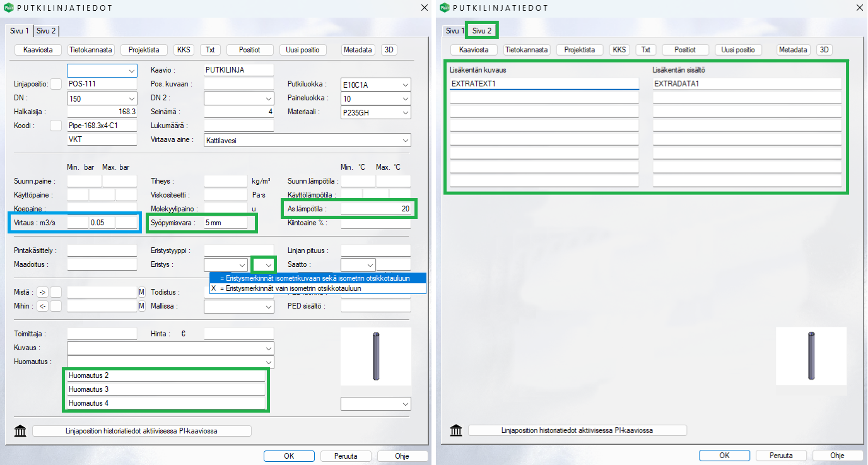Click the Koodi field with Pipe-168.3x4-C1

pyautogui.click(x=102, y=126)
